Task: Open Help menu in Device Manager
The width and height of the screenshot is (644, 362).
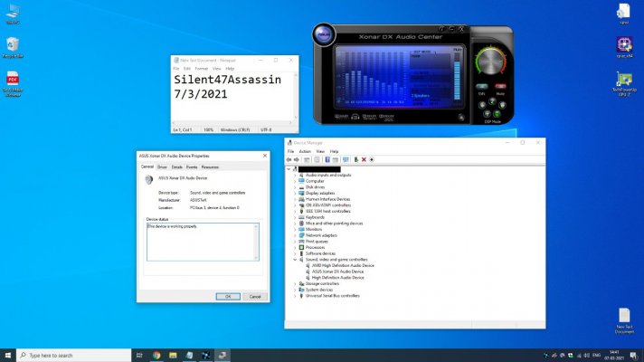Action: click(335, 152)
